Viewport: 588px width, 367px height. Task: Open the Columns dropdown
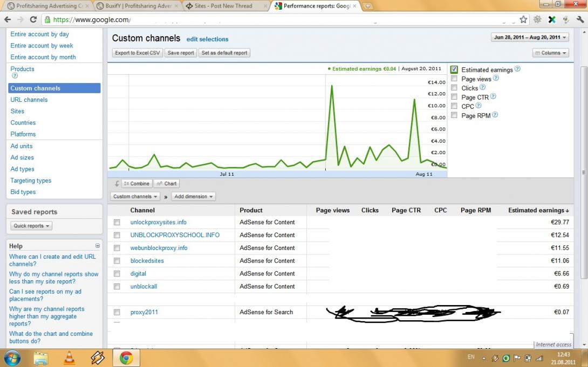pos(550,53)
